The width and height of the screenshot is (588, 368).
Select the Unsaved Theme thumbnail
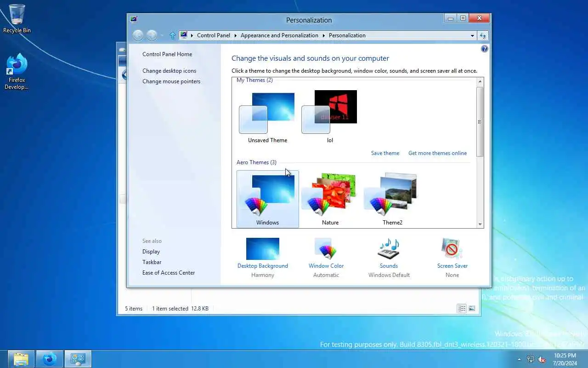(267, 118)
